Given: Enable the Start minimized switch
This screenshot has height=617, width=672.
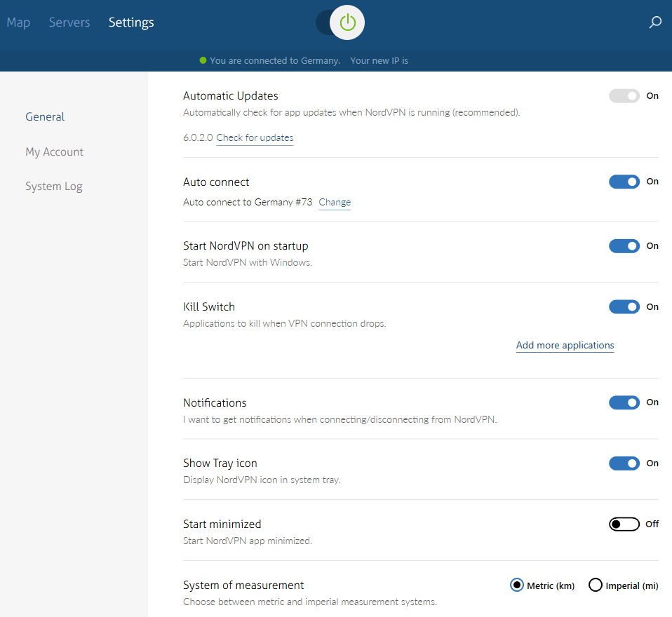Looking at the screenshot, I should [624, 524].
